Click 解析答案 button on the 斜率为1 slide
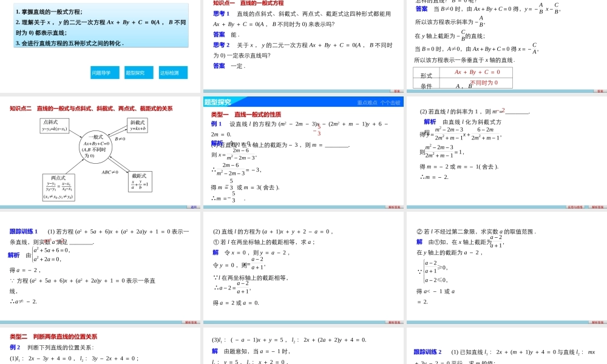This screenshot has height=364, width=607. 597,207
